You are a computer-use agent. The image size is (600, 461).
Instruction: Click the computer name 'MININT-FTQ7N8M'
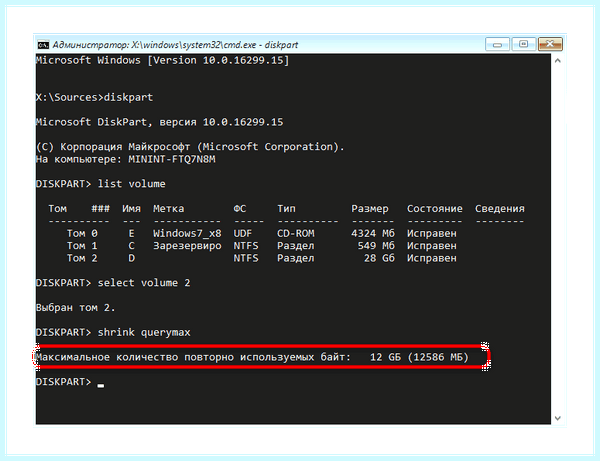172,159
